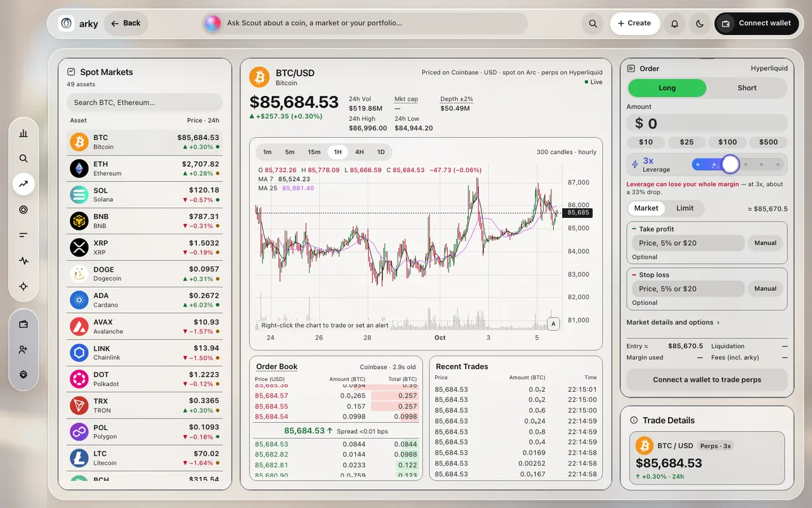Viewport: 812px width, 508px height.
Task: Select the 15m chart interval
Action: tap(314, 152)
